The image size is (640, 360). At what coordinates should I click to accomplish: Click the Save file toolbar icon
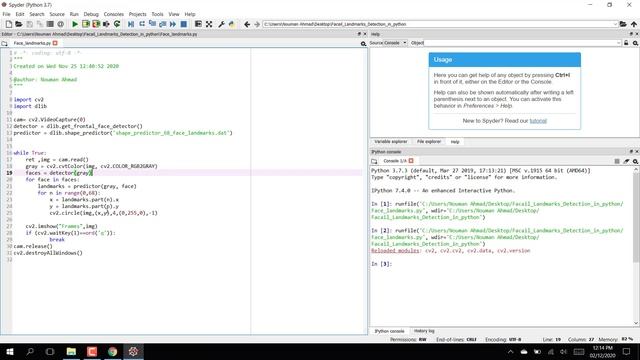[29, 24]
